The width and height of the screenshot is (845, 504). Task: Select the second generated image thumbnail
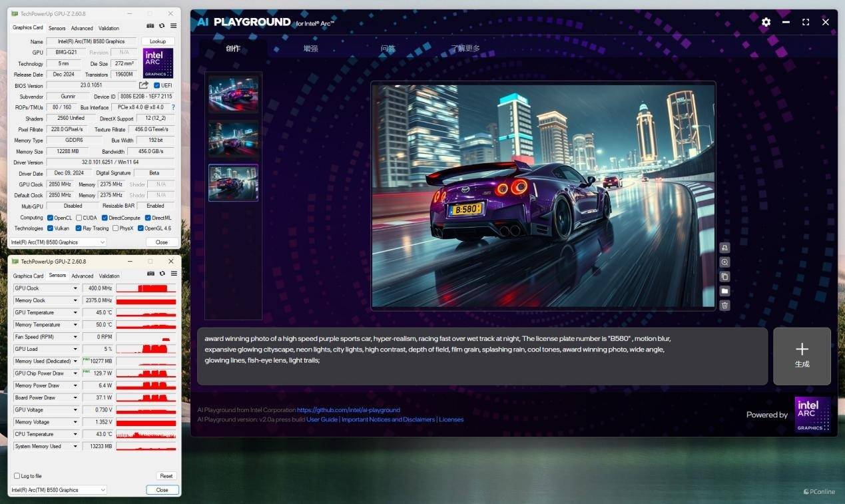(233, 138)
